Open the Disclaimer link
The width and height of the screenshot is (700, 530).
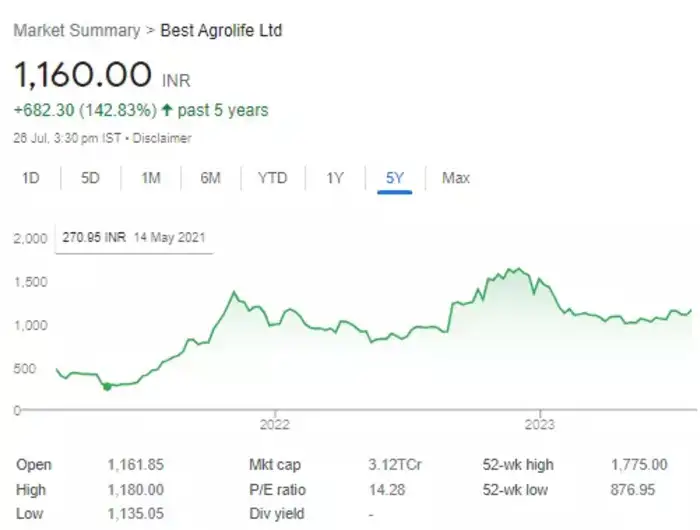tap(163, 138)
